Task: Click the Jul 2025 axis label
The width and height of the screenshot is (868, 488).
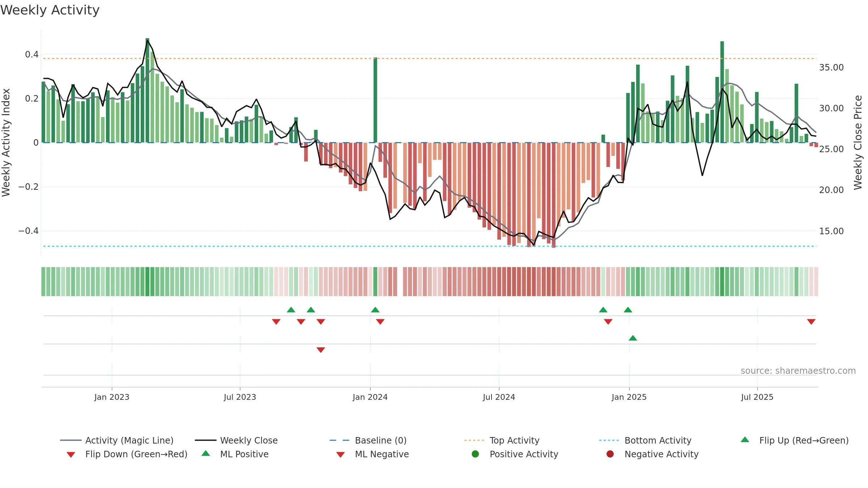Action: click(x=757, y=397)
